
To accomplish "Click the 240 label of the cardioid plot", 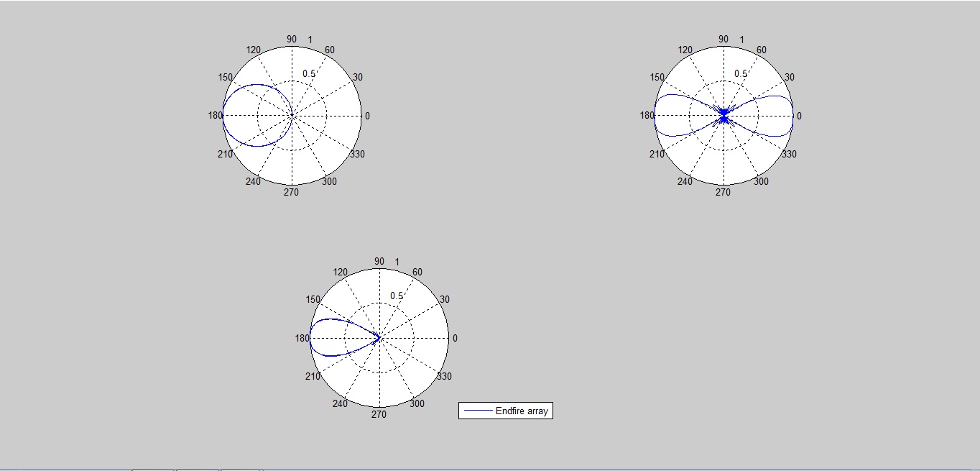I will pos(253,181).
